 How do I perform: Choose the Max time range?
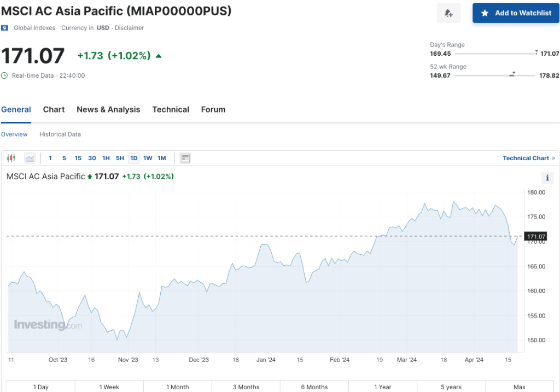(520, 387)
